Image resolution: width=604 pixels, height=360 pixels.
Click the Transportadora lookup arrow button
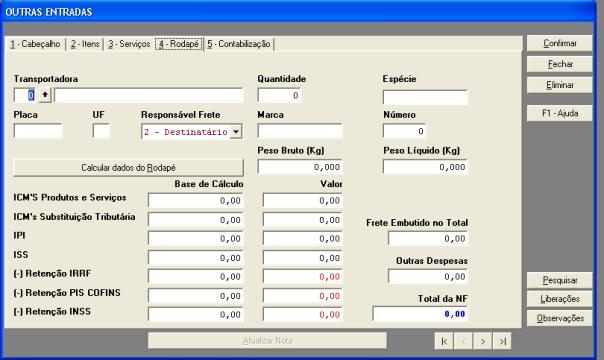click(45, 95)
